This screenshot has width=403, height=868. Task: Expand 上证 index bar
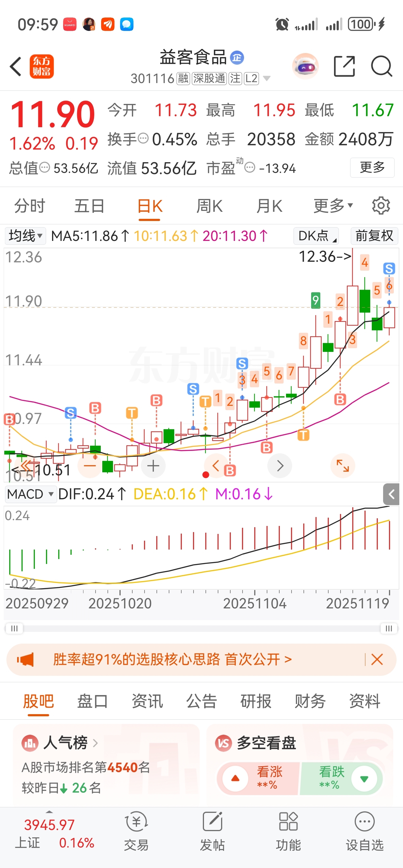pos(50,811)
